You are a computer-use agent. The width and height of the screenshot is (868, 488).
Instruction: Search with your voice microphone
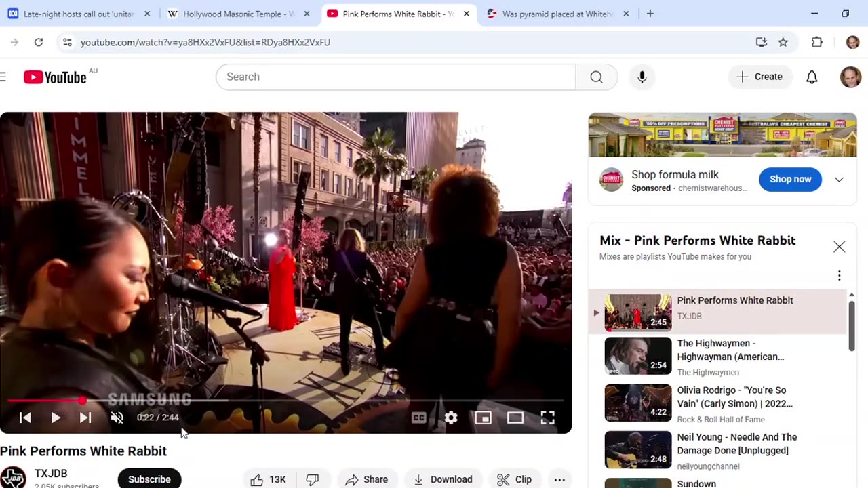642,77
